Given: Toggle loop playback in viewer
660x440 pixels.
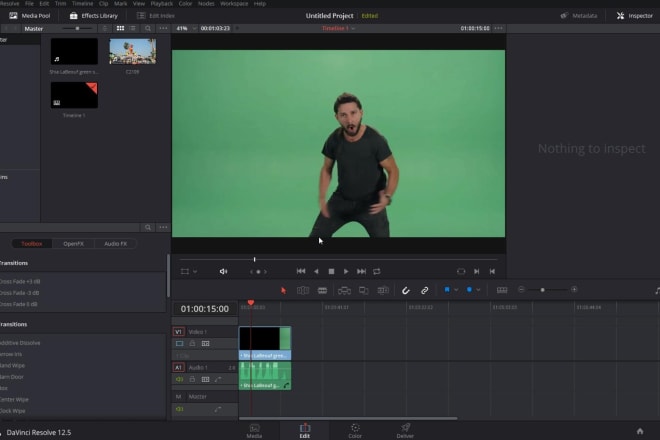Looking at the screenshot, I should tap(377, 272).
